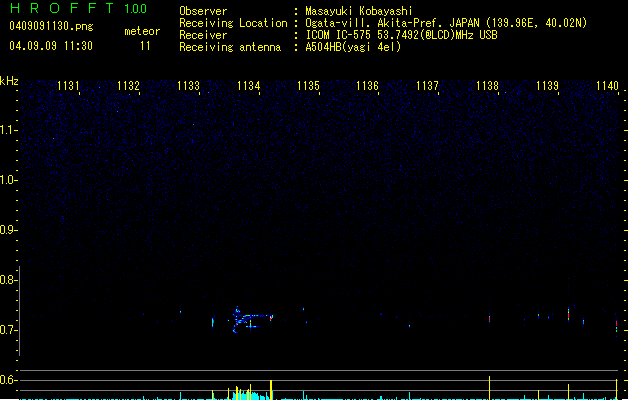This screenshot has height=400, width=629.
Task: Click the 1.0 kHz frequency axis label
Action: 8,180
